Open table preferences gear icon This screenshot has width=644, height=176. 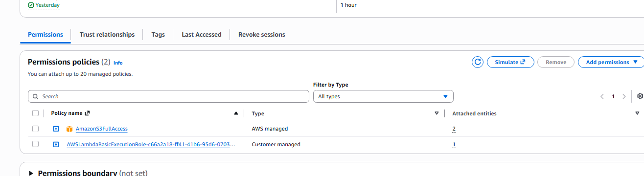pyautogui.click(x=640, y=96)
